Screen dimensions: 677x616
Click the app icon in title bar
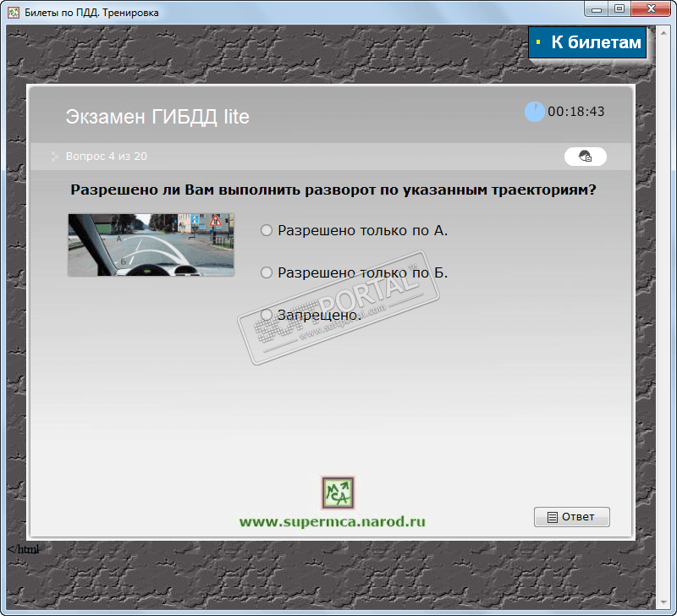tap(14, 12)
